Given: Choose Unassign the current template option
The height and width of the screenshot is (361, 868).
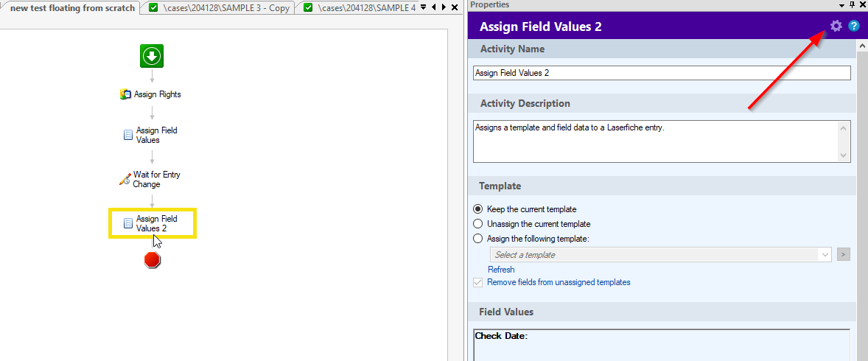Looking at the screenshot, I should pos(478,224).
